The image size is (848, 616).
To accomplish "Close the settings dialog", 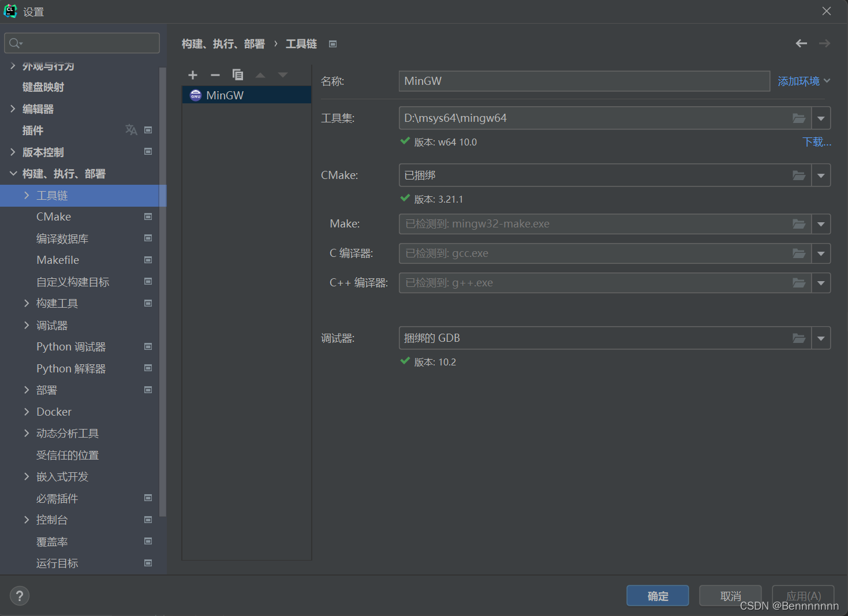I will [x=827, y=11].
